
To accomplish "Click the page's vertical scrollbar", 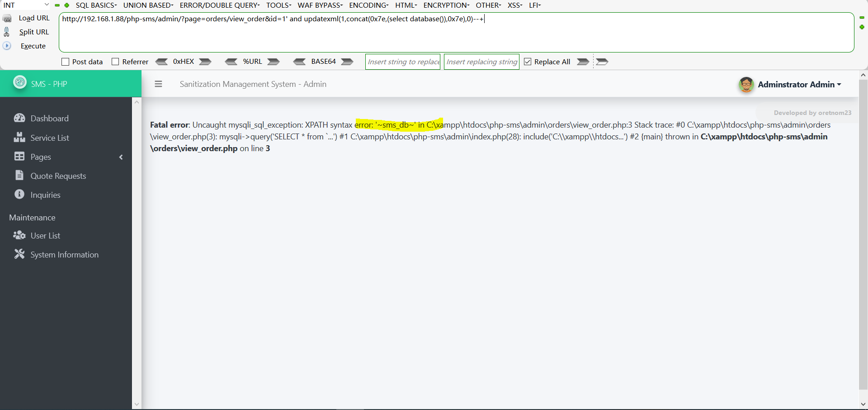I will point(863,234).
